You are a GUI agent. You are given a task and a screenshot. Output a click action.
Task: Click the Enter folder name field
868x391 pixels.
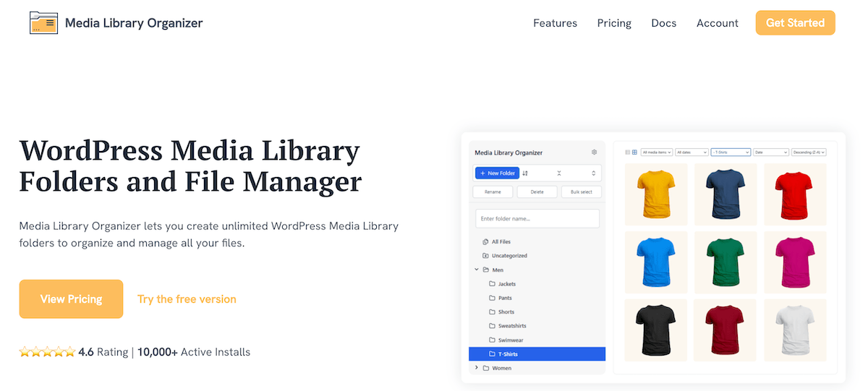[x=537, y=218]
